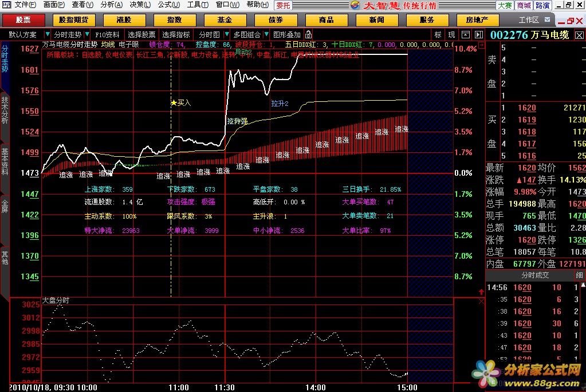
Task: Expand the 默认方案 dropdown arrow
Action: [x=48, y=34]
